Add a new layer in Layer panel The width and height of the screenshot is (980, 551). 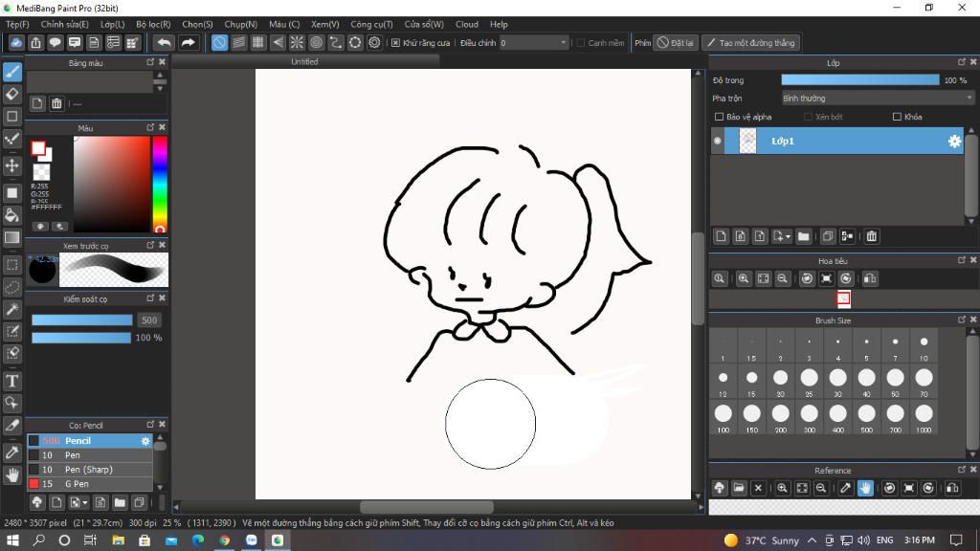coord(722,236)
